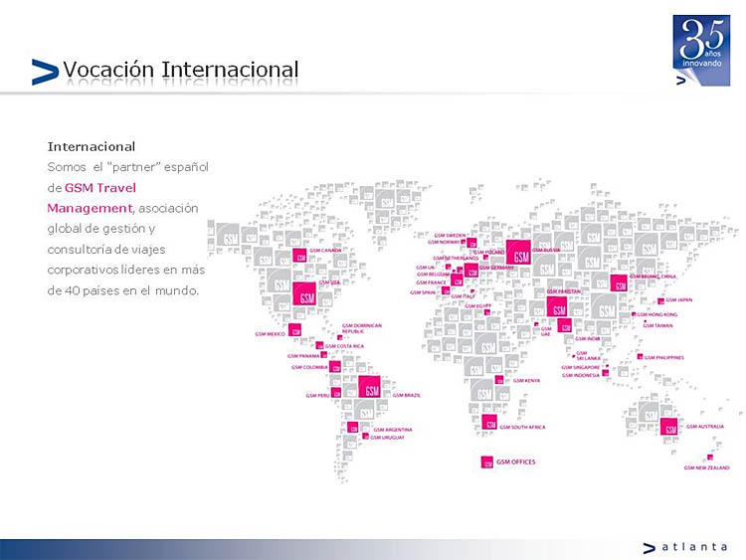The height and width of the screenshot is (560, 746).
Task: Click the GSM SWEDEN label
Action: pyautogui.click(x=450, y=235)
